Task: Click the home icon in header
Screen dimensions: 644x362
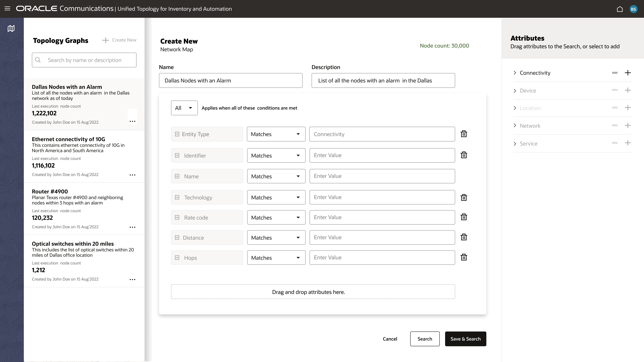Action: click(x=620, y=9)
